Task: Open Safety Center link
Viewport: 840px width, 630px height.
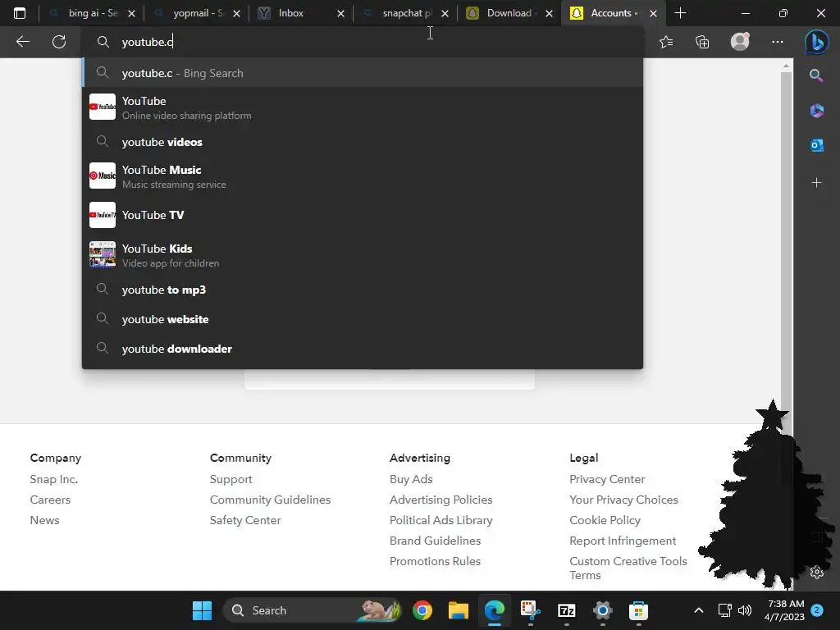Action: point(245,520)
